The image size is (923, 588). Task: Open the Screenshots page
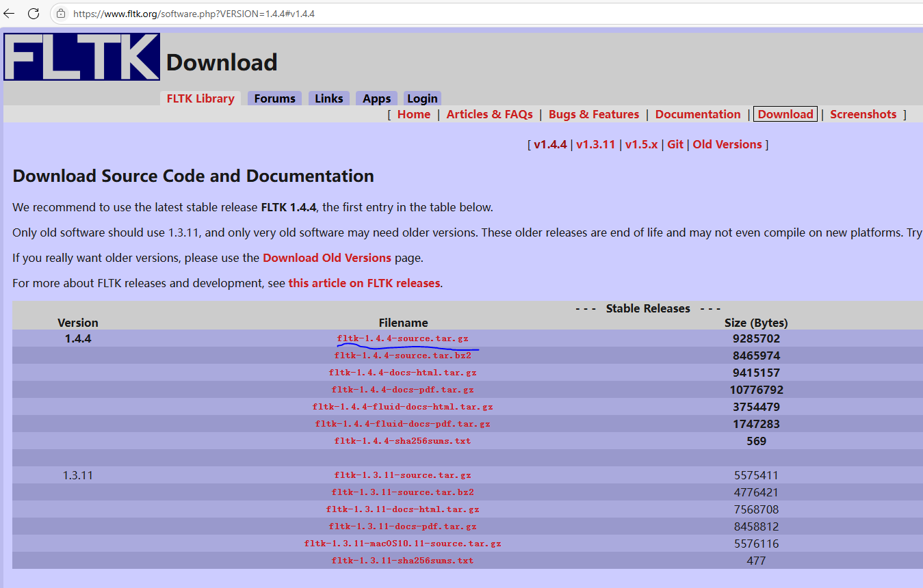click(x=863, y=114)
